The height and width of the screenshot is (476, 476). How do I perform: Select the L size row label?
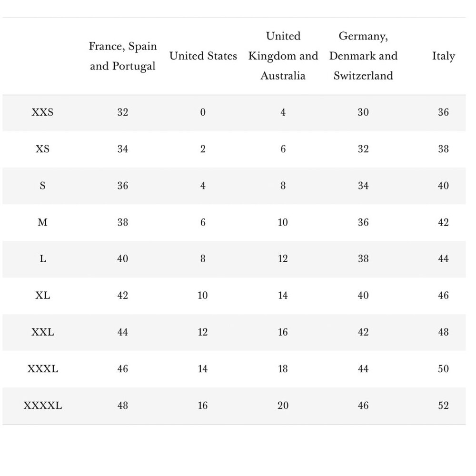(x=42, y=259)
